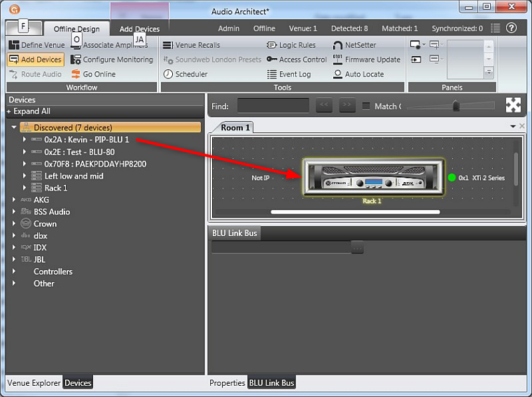Run Auto Locate
Screen dimensions: 532x397
[358, 74]
